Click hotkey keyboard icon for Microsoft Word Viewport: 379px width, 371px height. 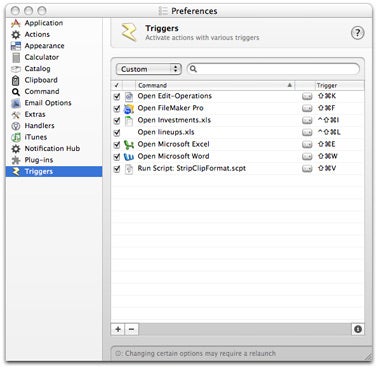[x=307, y=156]
